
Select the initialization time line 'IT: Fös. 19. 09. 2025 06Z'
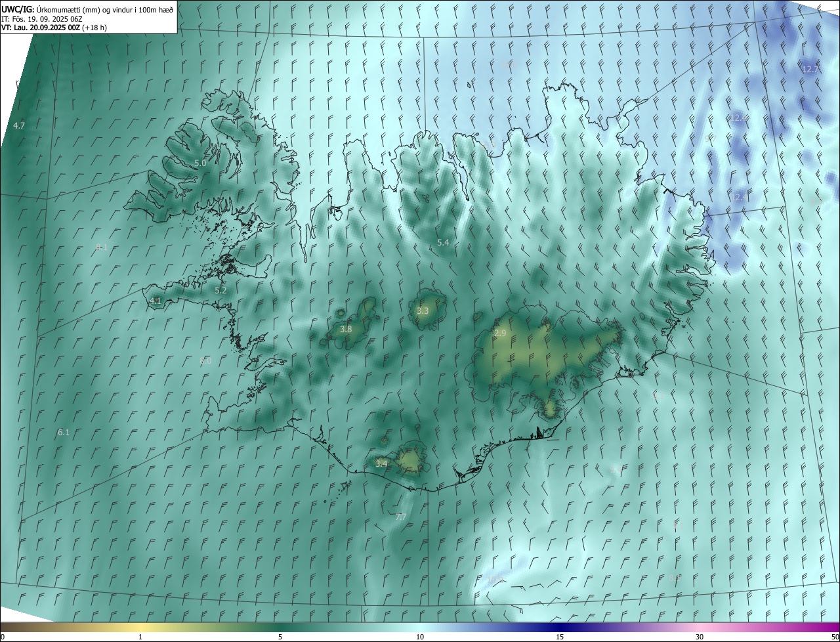[x=42, y=19]
